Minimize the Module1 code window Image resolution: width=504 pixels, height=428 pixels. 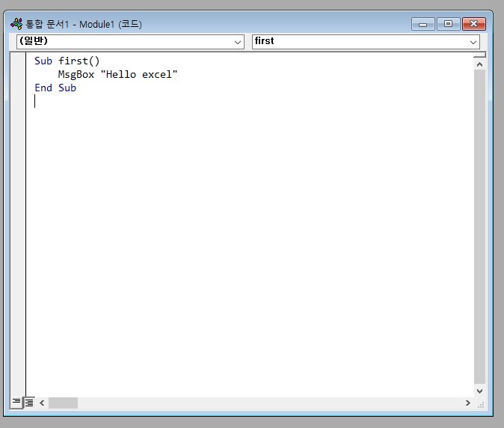(423, 24)
